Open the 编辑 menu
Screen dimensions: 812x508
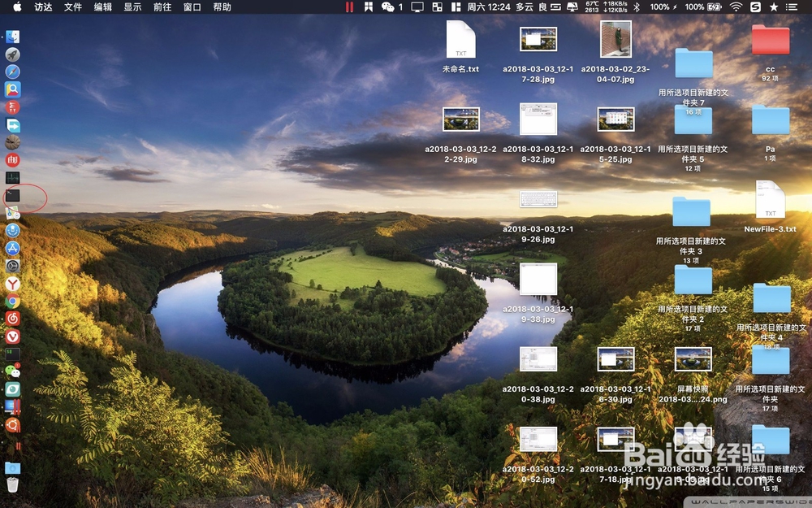point(103,7)
